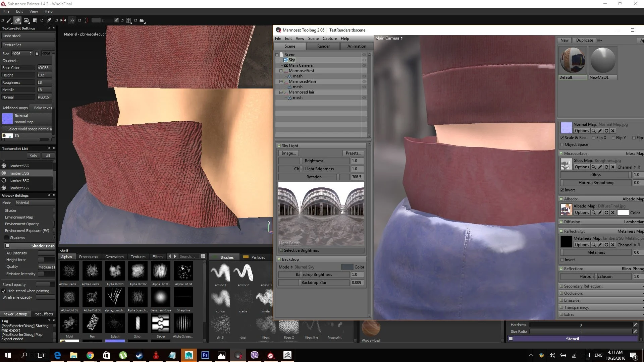The width and height of the screenshot is (644, 362).
Task: Switch to the Animation tab
Action: [x=357, y=46]
